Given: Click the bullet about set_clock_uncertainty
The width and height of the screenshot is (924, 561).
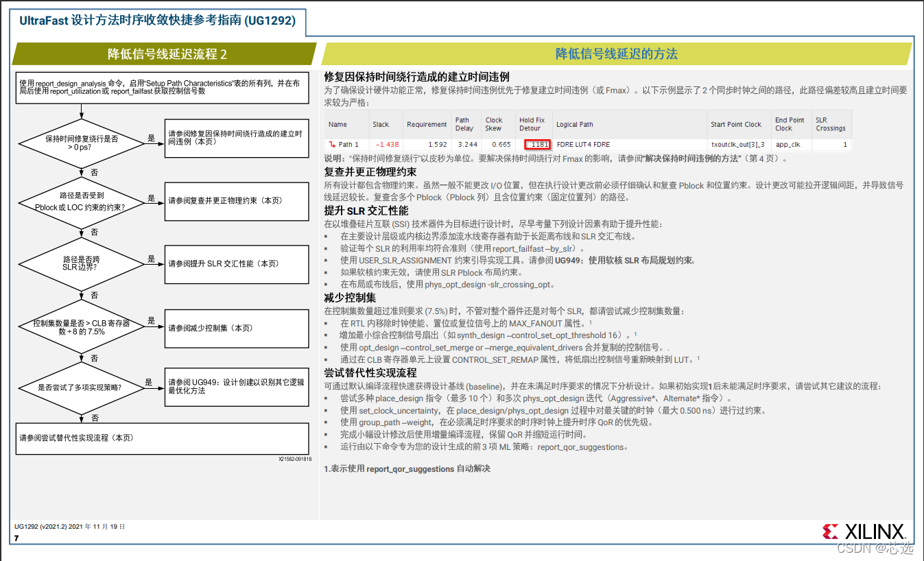Looking at the screenshot, I should (553, 411).
